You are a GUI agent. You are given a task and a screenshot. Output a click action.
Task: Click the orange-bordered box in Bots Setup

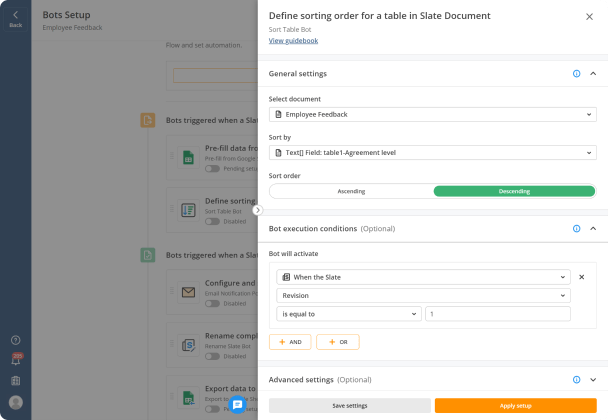(x=216, y=76)
